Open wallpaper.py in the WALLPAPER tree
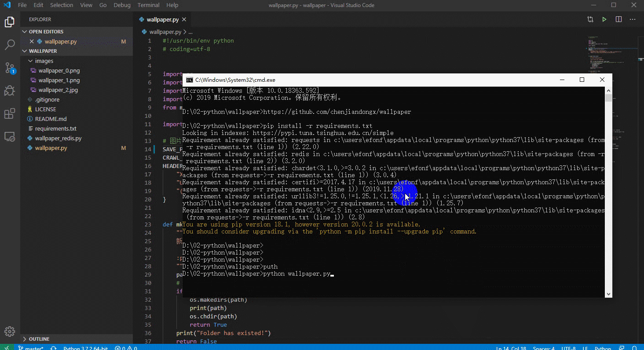644x350 pixels. tap(77, 148)
